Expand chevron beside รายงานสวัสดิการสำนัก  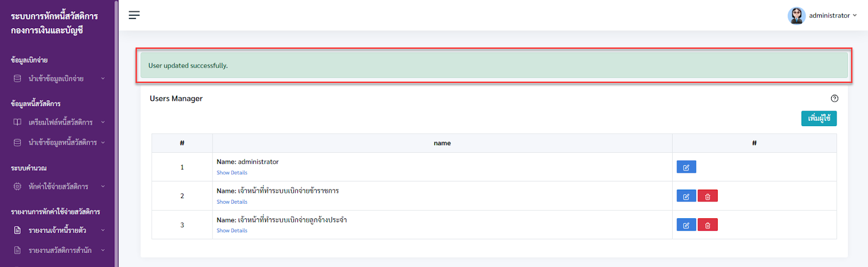point(103,250)
